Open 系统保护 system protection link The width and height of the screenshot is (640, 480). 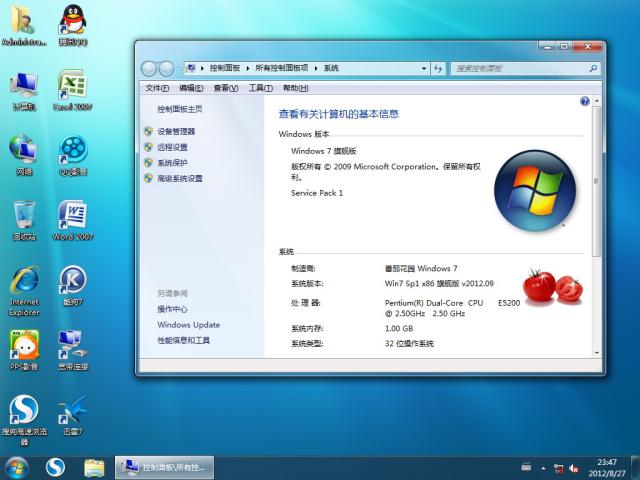[173, 163]
